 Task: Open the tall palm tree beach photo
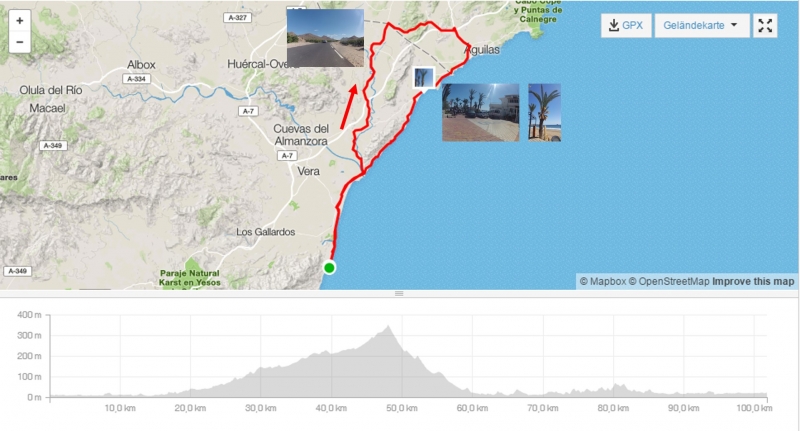coord(544,112)
